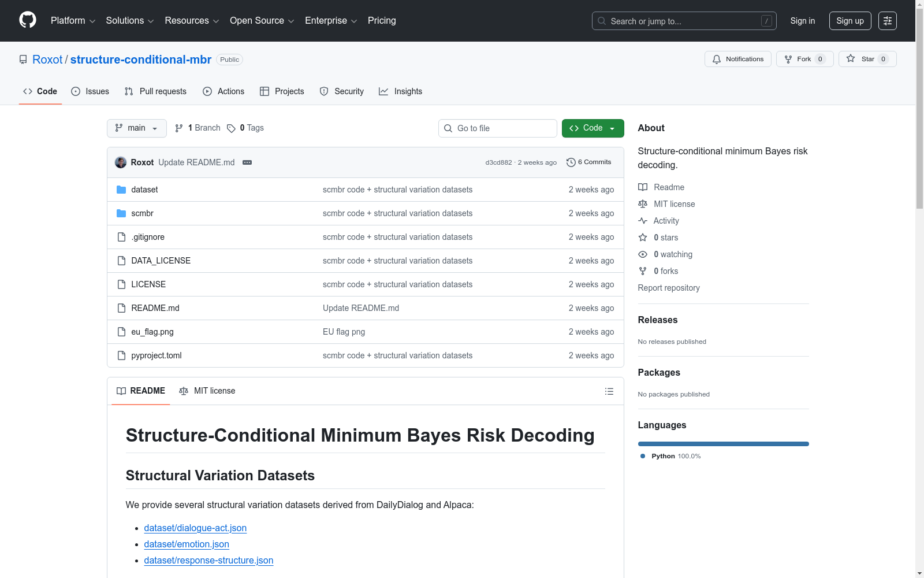Viewport: 924px width, 578px height.
Task: Click the Roxot avatar in commit row
Action: [121, 162]
